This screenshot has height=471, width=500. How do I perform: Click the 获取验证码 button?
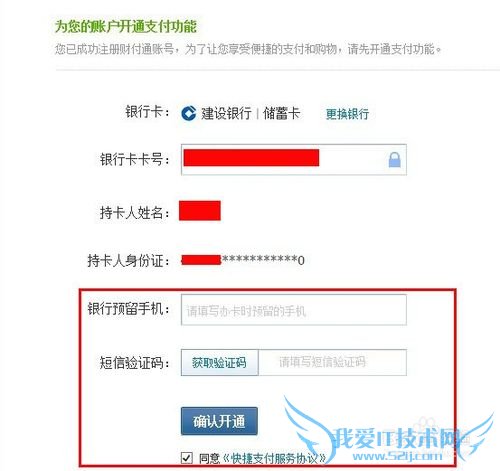pyautogui.click(x=219, y=363)
